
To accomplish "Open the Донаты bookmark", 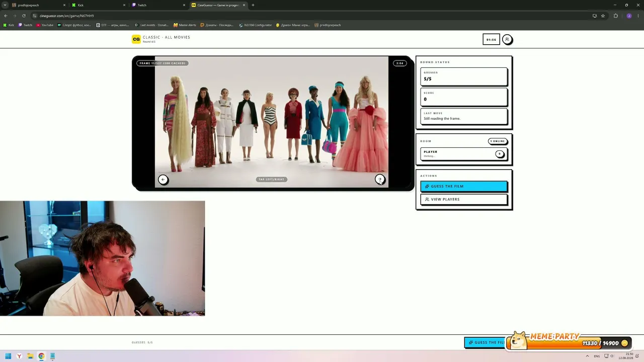I will [x=217, y=25].
